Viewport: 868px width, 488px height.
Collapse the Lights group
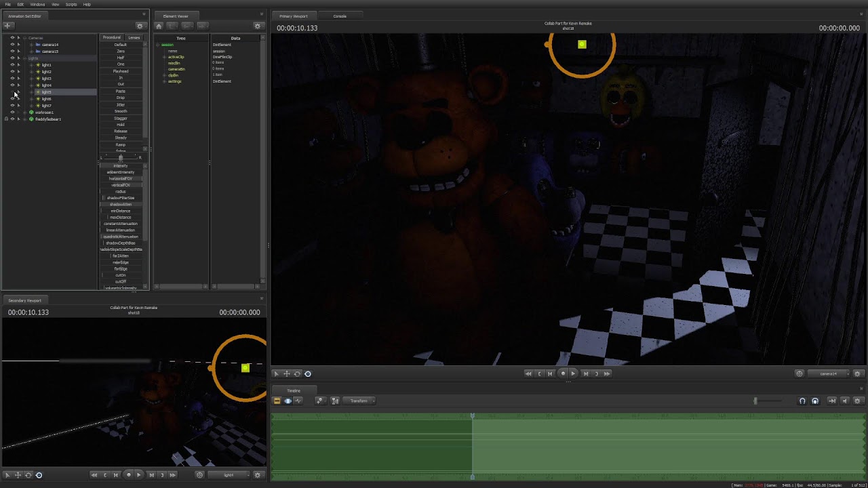click(25, 58)
